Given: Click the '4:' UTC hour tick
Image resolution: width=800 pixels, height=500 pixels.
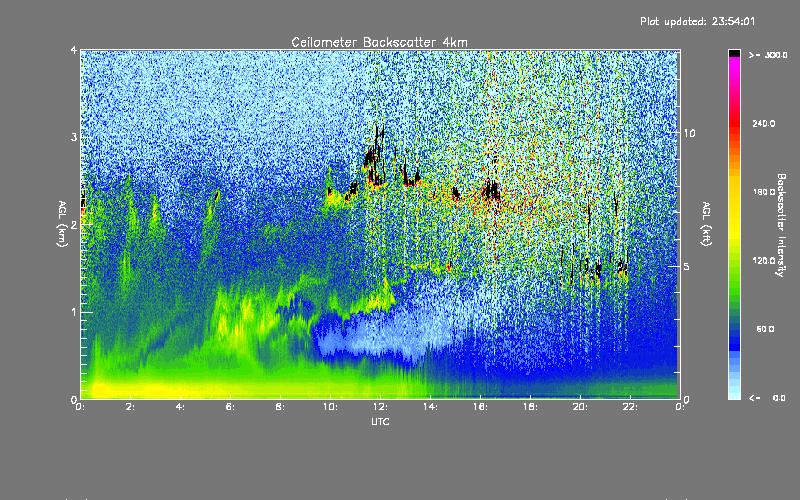Looking at the screenshot, I should (x=181, y=407).
